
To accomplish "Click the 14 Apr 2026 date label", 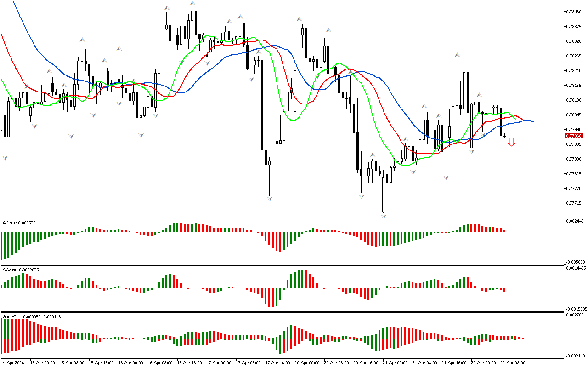I will (x=13, y=363).
